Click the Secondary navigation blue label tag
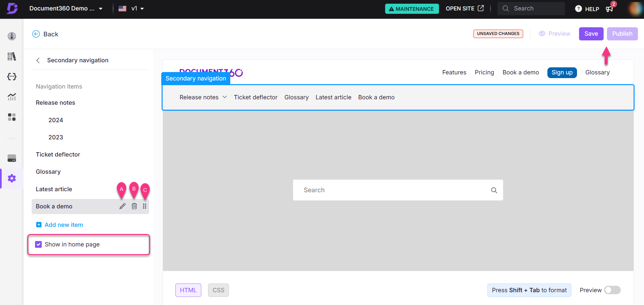Image resolution: width=644 pixels, height=305 pixels. coord(196,78)
